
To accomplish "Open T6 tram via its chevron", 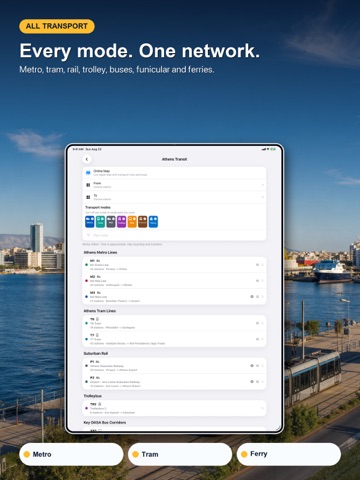I will click(263, 323).
